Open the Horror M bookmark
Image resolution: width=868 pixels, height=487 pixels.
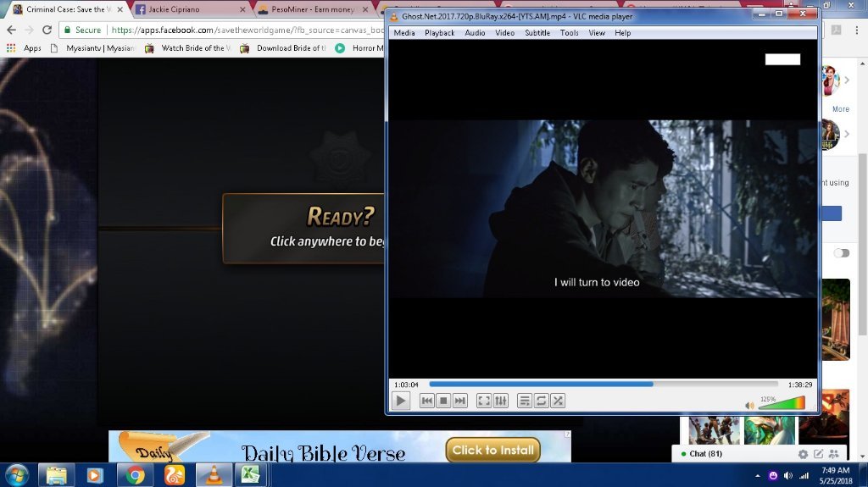pyautogui.click(x=359, y=48)
